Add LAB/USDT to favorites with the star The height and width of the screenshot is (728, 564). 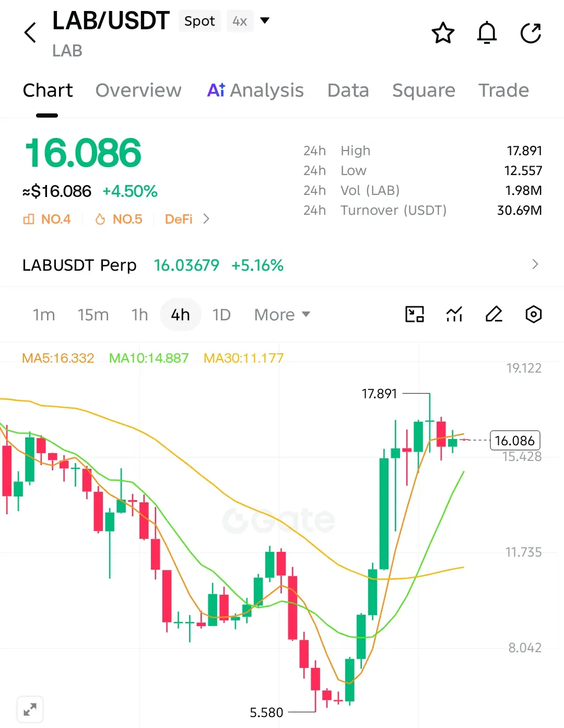[x=443, y=33]
